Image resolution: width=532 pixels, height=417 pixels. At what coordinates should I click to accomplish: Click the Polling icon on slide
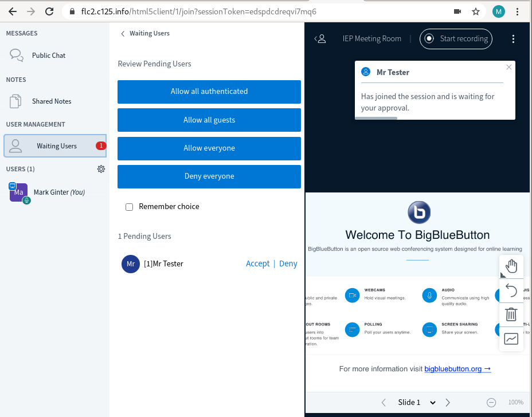[x=352, y=329]
